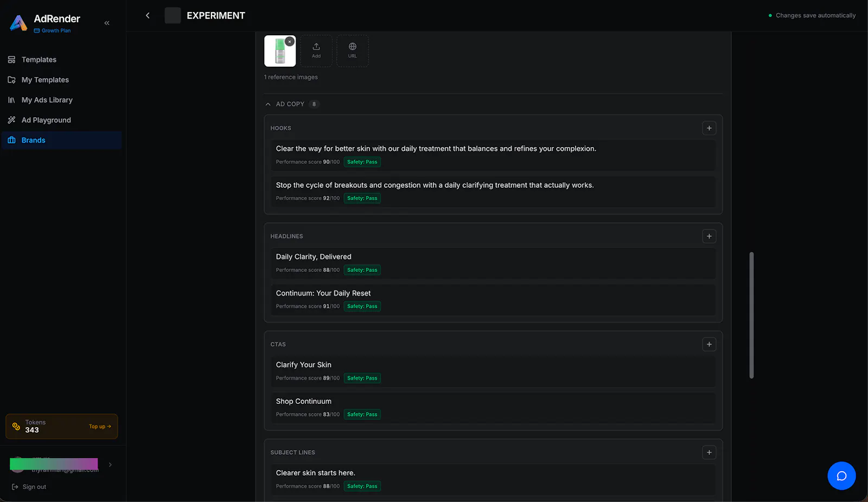Click the My Templates folder icon

pos(11,80)
